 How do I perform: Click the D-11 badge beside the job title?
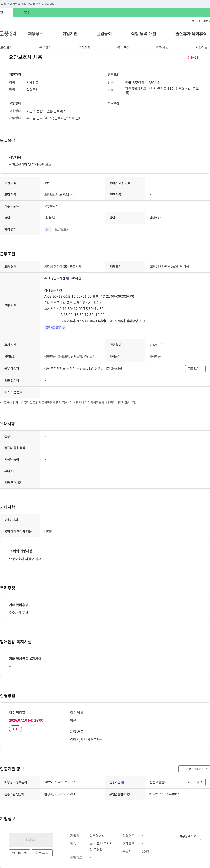194,58
